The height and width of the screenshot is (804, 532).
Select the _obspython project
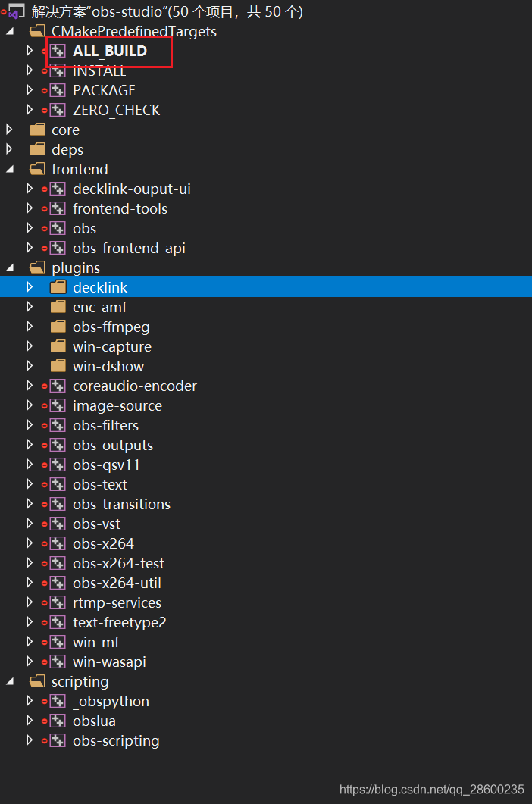(x=111, y=702)
